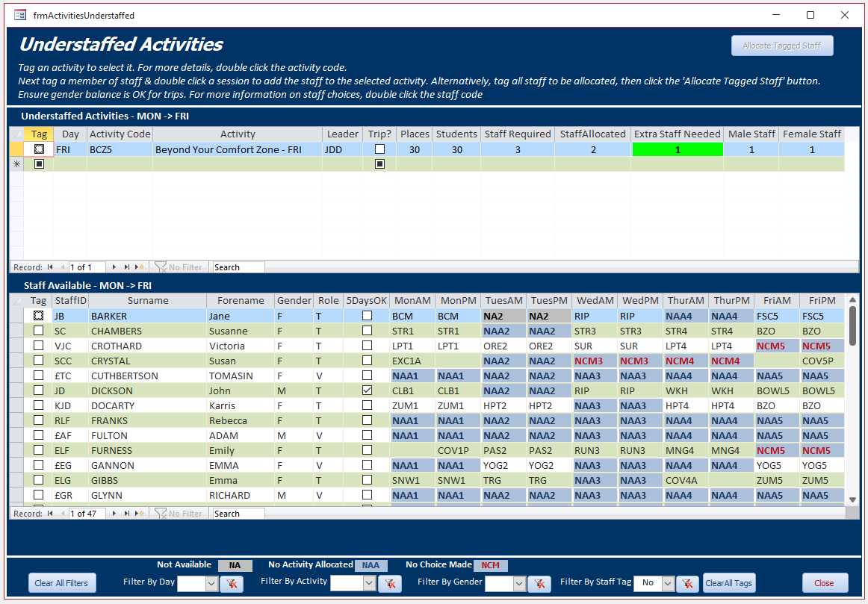Tag the BCZ5 understaffed activity row

point(39,149)
